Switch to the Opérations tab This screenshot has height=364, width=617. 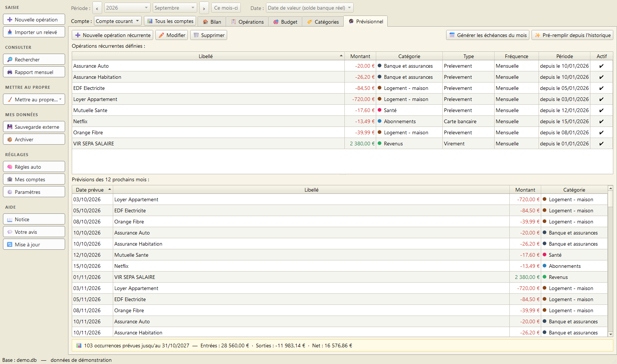click(x=247, y=22)
